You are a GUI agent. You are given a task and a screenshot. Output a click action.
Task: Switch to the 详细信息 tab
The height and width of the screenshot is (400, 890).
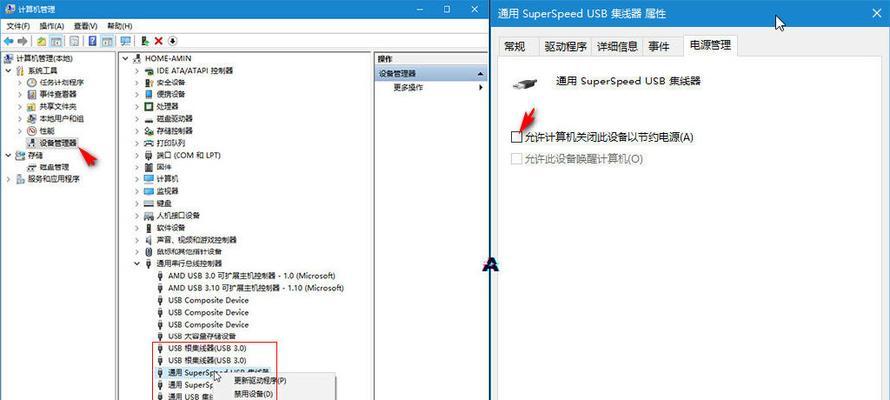[618, 47]
